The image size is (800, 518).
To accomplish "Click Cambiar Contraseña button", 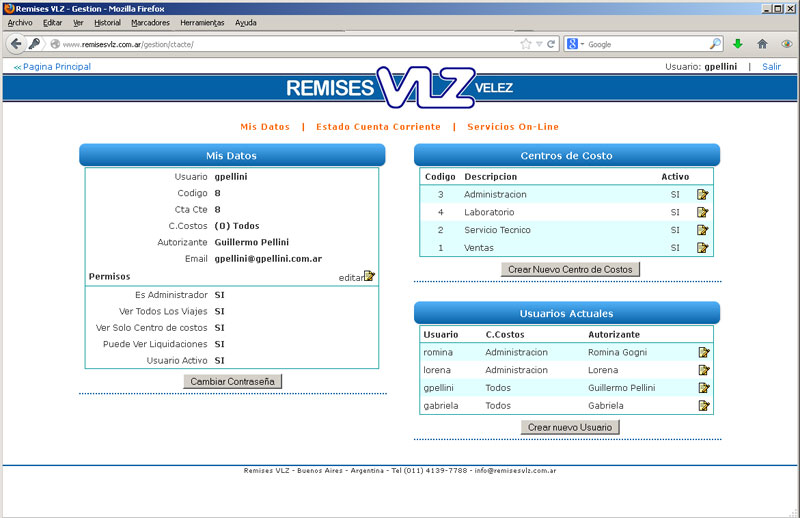I will [x=232, y=381].
